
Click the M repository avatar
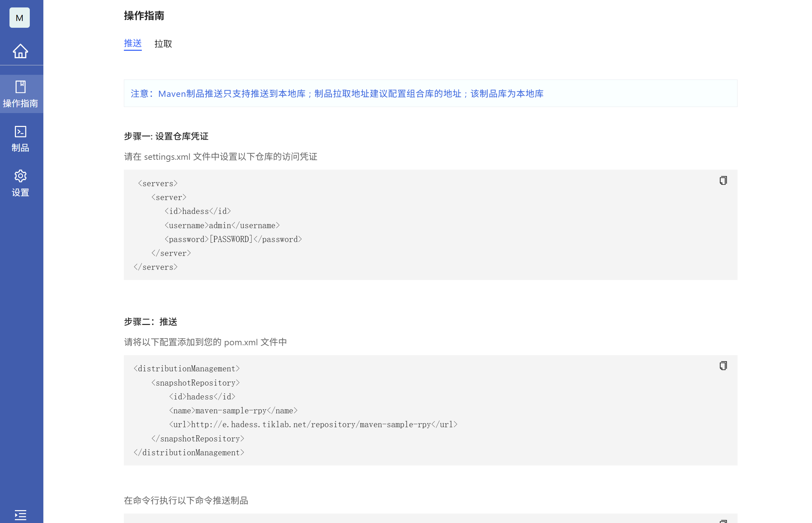point(19,18)
